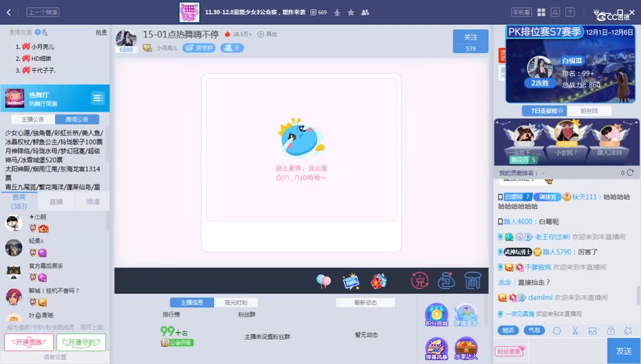Switch to 主播公告 tab
Image resolution: width=641 pixels, height=364 pixels.
[33, 119]
